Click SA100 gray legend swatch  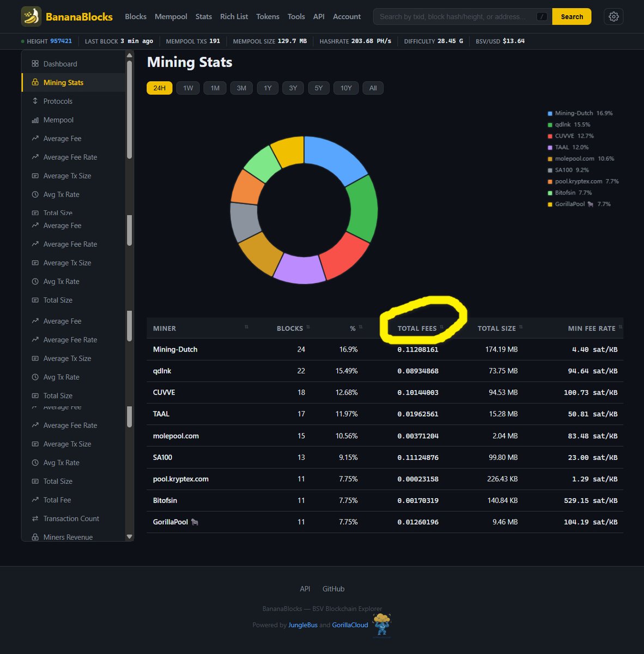pyautogui.click(x=550, y=170)
